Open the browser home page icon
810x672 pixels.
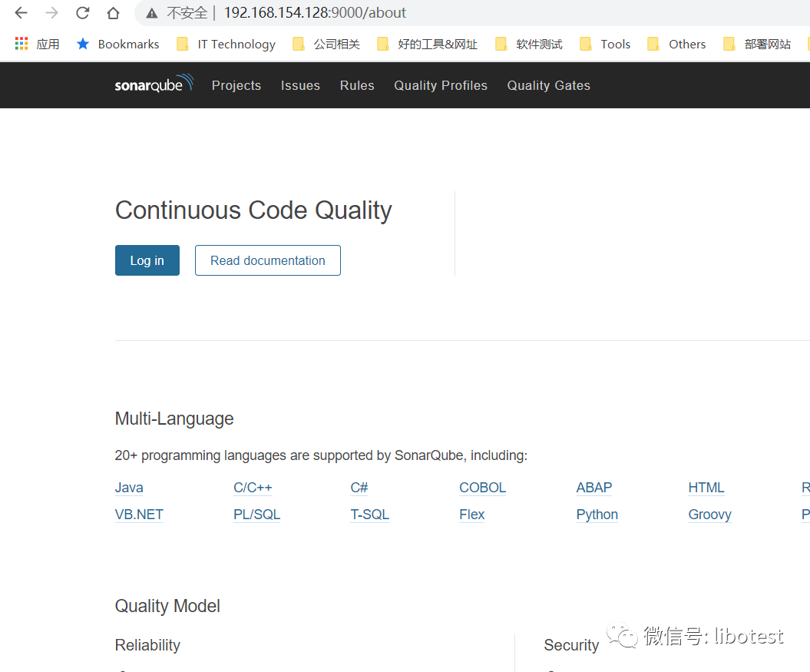click(x=113, y=13)
